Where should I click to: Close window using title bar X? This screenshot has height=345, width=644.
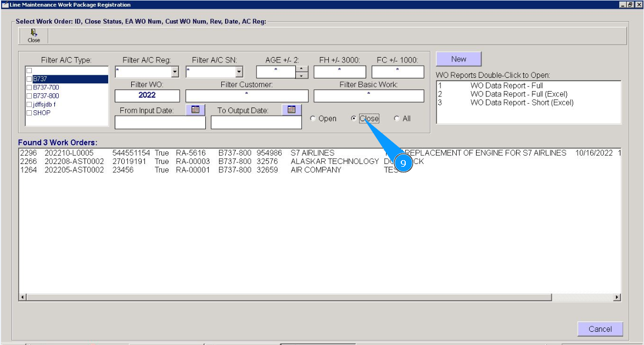(639, 4)
